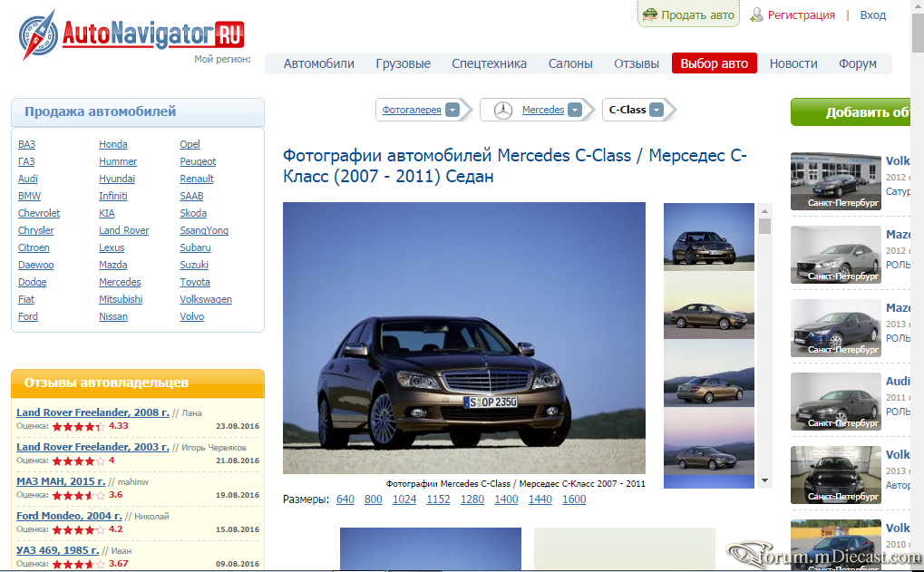Select the BMW brand link
The width and height of the screenshot is (924, 572).
[29, 196]
